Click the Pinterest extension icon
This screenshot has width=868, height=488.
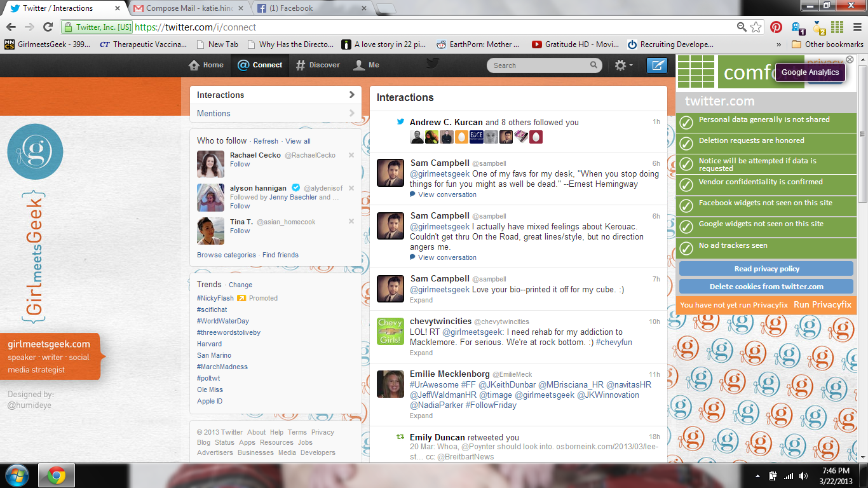pos(776,27)
